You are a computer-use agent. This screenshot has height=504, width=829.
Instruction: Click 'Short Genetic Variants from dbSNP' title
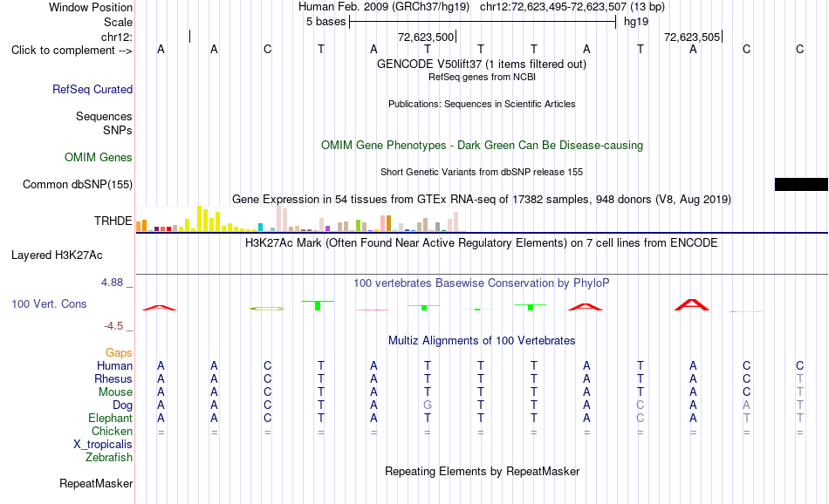pos(482,172)
